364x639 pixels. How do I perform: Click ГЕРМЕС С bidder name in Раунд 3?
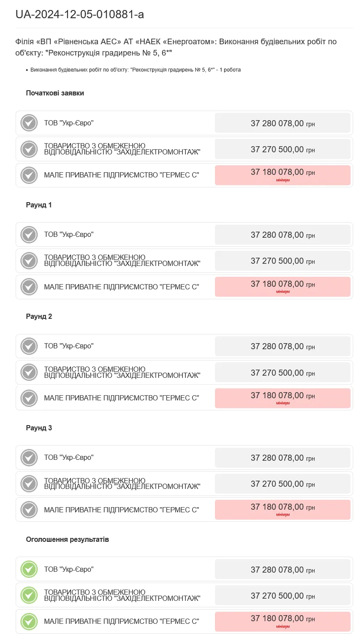click(x=121, y=510)
